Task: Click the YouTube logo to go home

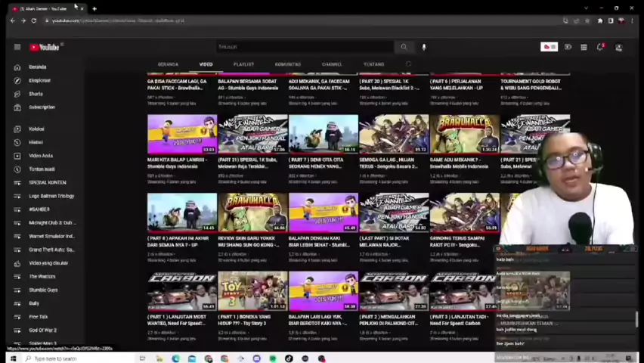Action: 45,47
